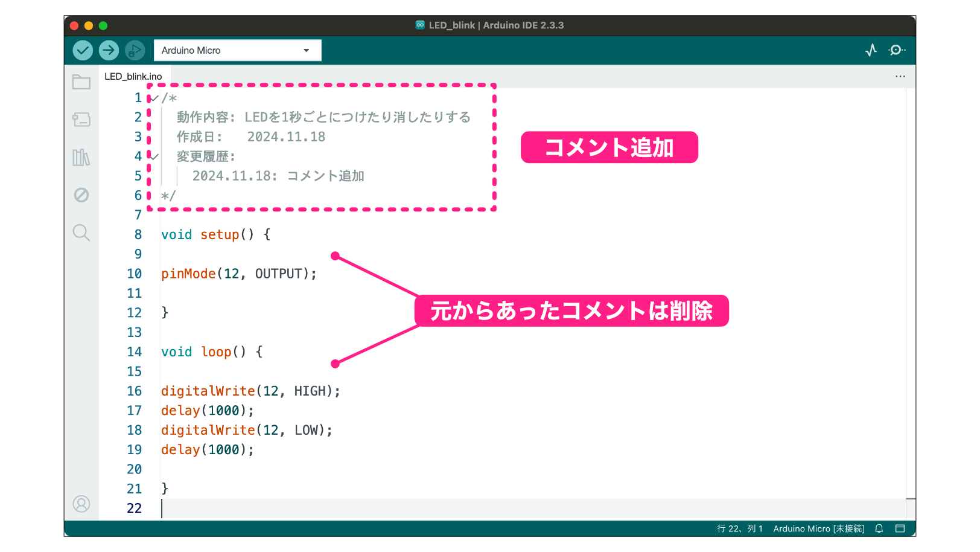Click the account icon in the sidebar
Viewport: 980px width, 552px height.
coord(81,504)
